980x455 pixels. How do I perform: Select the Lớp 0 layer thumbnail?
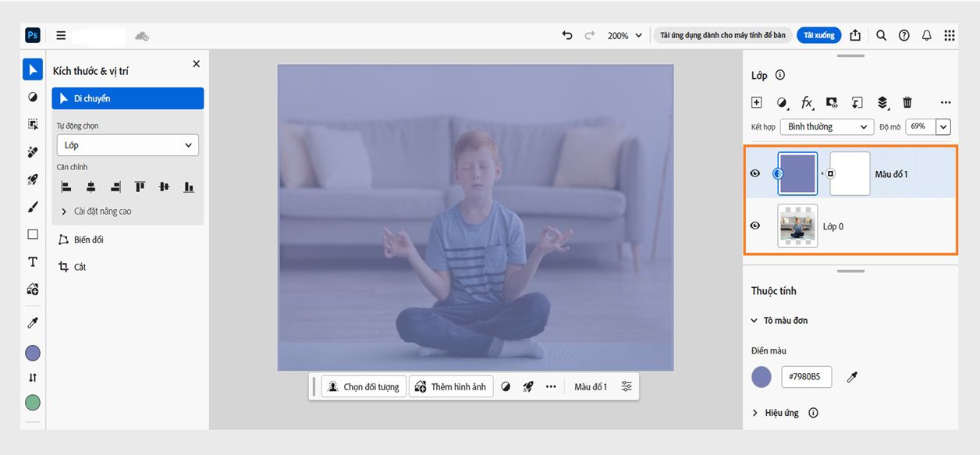[798, 226]
